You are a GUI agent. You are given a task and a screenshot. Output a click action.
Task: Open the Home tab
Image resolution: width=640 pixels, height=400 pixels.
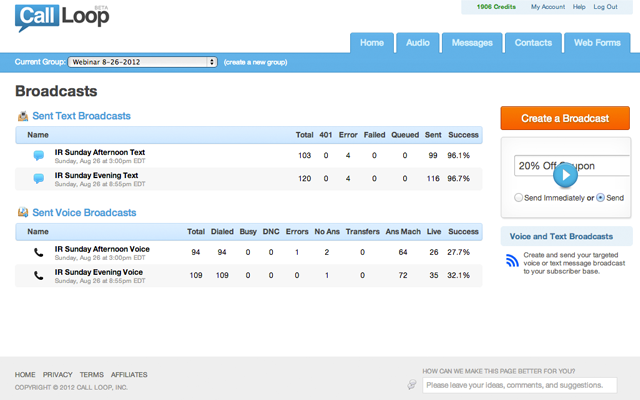point(372,43)
